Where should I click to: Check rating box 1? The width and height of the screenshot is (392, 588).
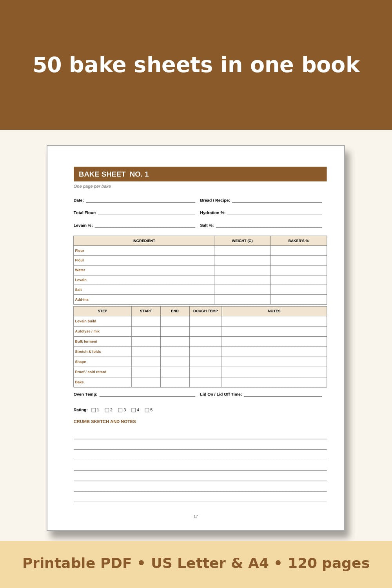pos(94,410)
